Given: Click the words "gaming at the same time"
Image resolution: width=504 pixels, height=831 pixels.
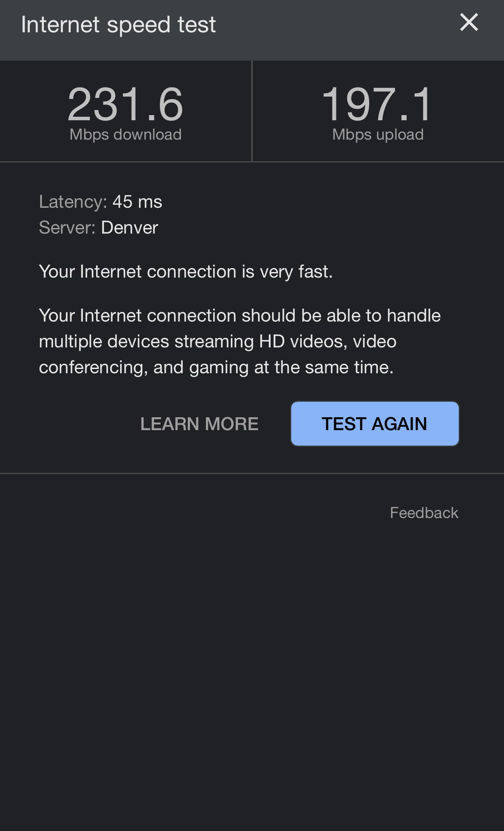Looking at the screenshot, I should 290,368.
